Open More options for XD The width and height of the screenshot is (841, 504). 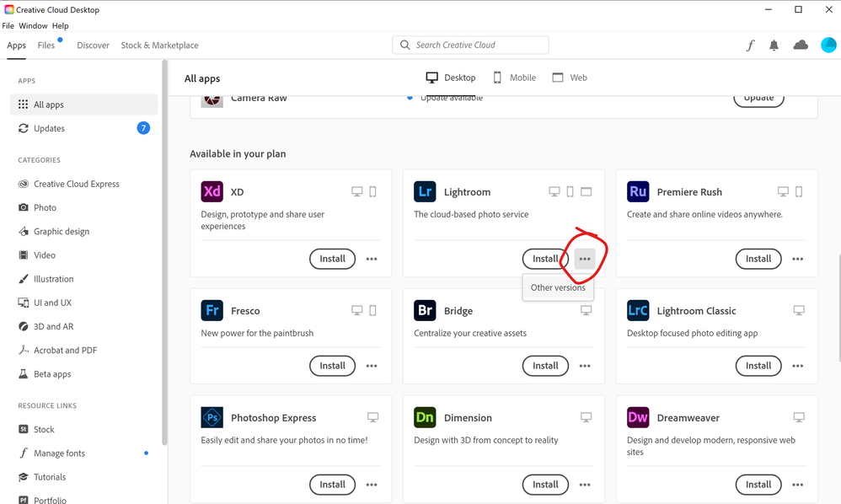pyautogui.click(x=372, y=259)
